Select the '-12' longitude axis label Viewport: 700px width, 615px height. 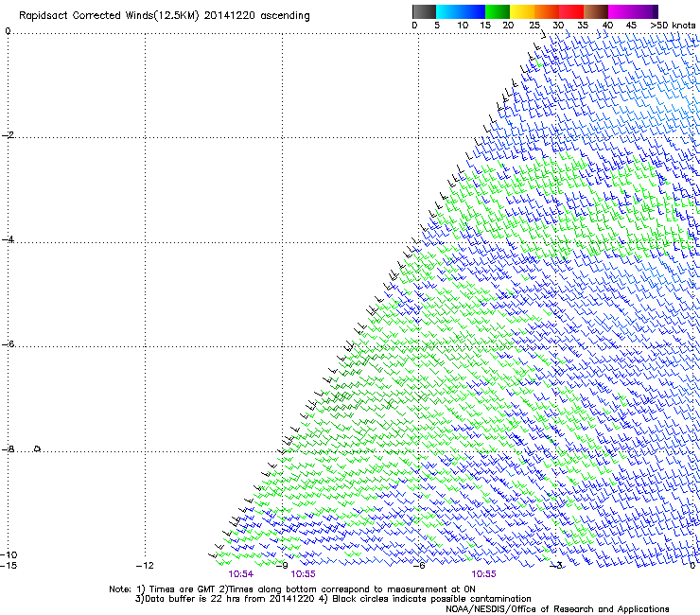click(x=145, y=566)
